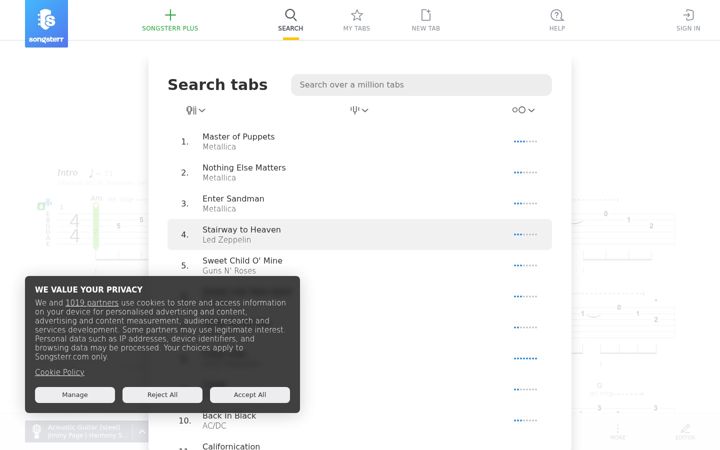The height and width of the screenshot is (450, 720).
Task: Open the Cookie Policy link
Action: click(x=60, y=372)
